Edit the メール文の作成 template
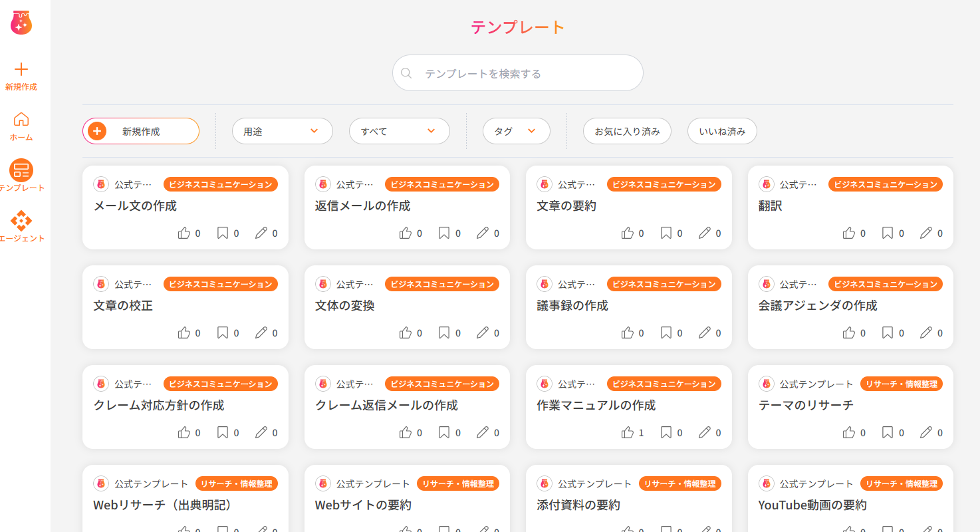This screenshot has height=532, width=980. coord(261,233)
